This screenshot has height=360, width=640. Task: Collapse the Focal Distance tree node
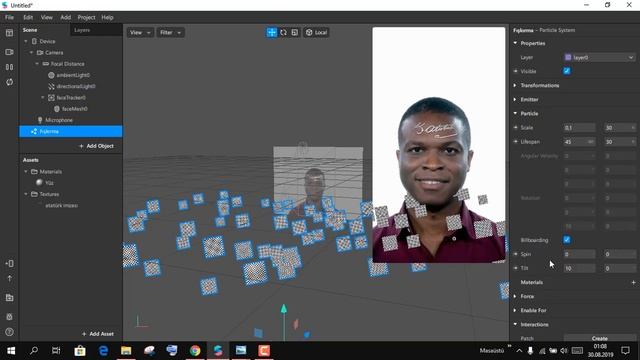pyautogui.click(x=37, y=64)
